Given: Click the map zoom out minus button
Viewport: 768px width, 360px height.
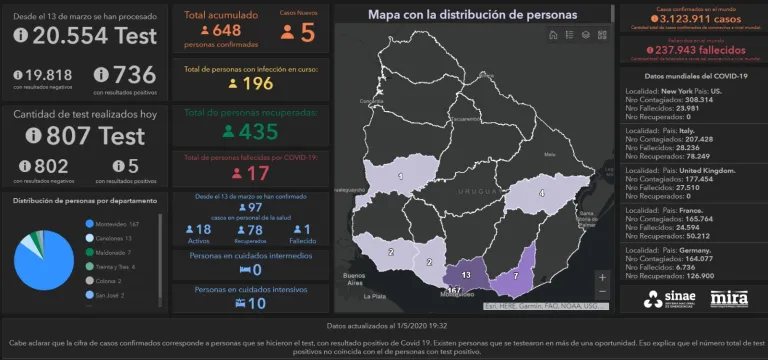Looking at the screenshot, I should pos(602,291).
